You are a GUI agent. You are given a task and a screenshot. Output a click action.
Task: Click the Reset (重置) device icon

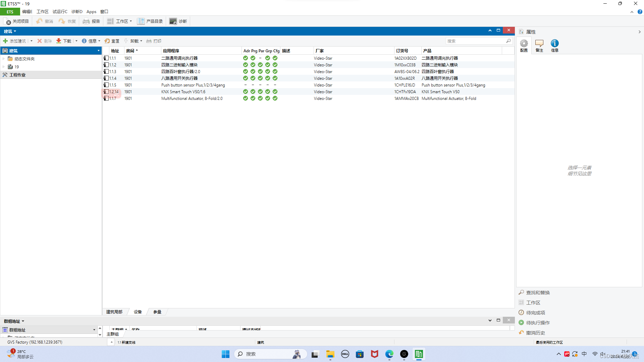click(x=107, y=41)
